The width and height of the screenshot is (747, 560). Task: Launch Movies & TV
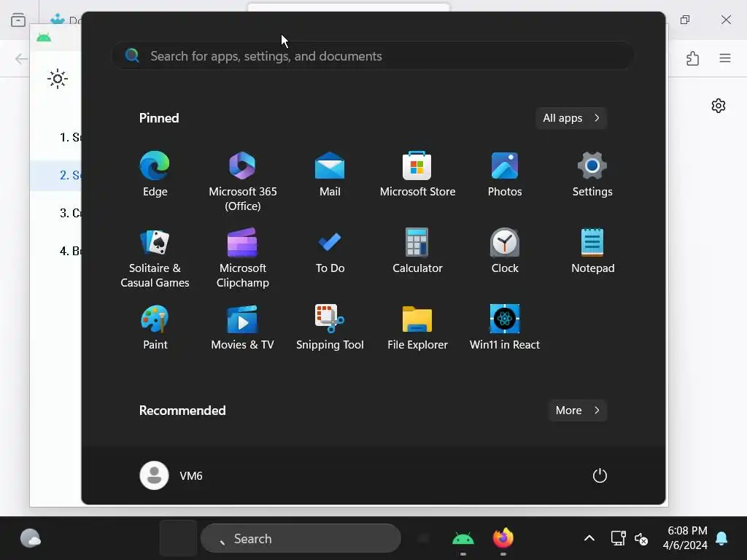click(x=242, y=327)
